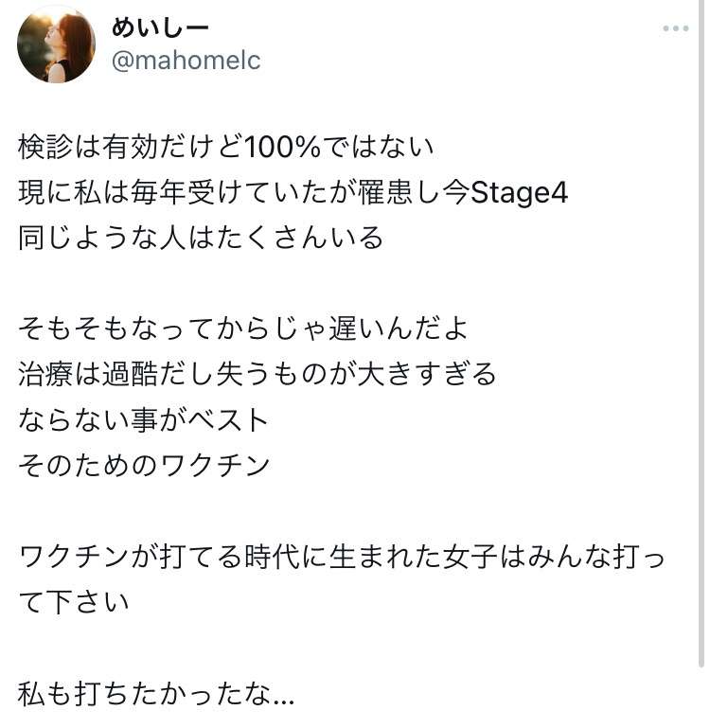Image resolution: width=710 pixels, height=728 pixels.
Task: Click the vertical scrollbar on the right edge
Action: click(x=701, y=333)
